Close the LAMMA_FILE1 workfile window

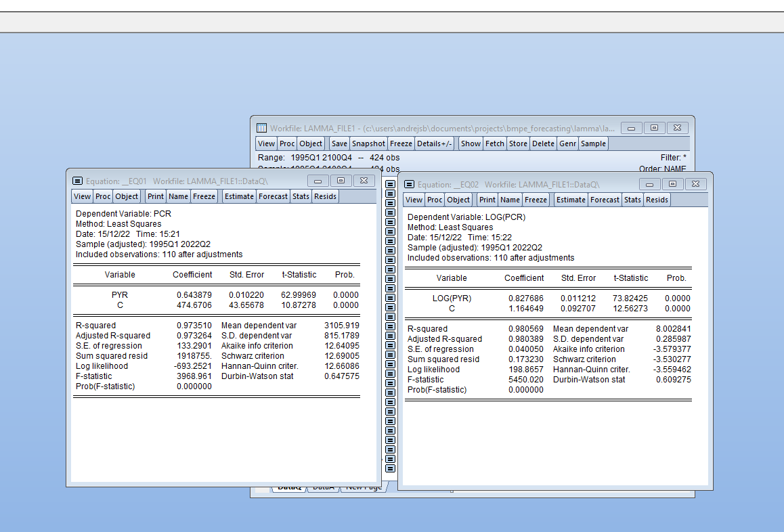click(677, 128)
